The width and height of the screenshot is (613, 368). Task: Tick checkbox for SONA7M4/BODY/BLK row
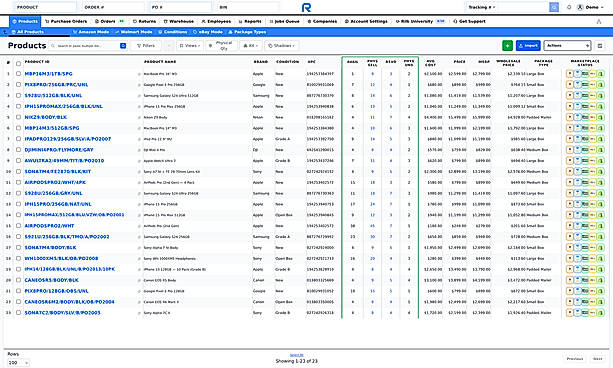click(x=18, y=248)
